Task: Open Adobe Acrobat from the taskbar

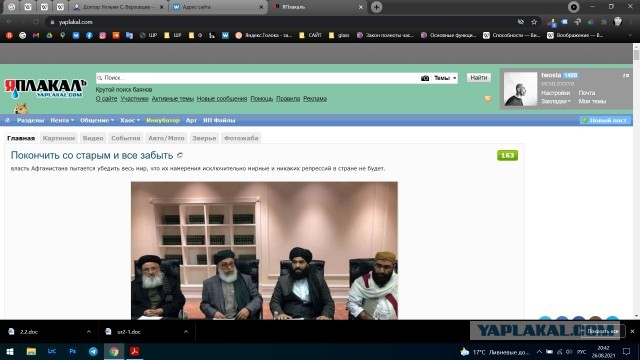Action: pos(135,351)
